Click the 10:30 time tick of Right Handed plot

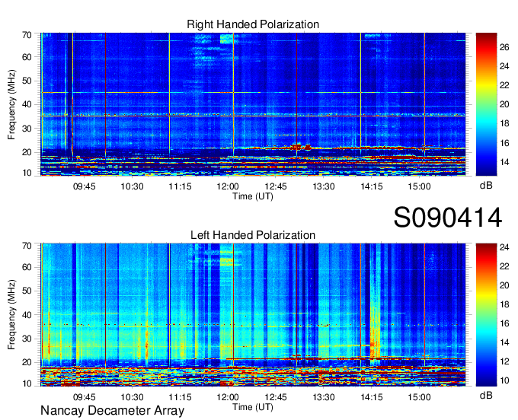(x=132, y=186)
